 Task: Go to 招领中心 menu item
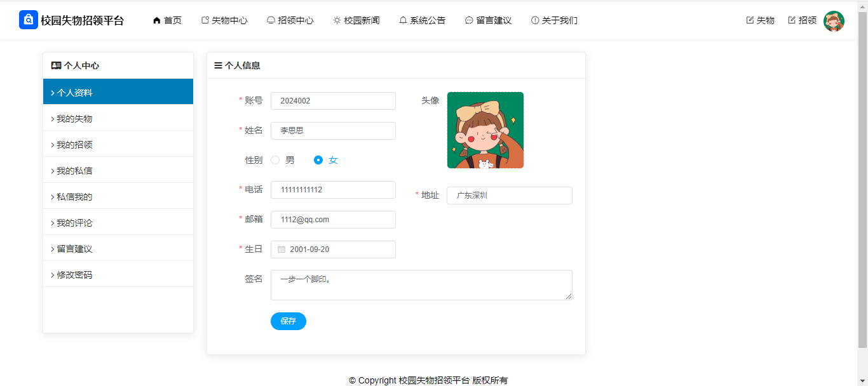[x=290, y=20]
